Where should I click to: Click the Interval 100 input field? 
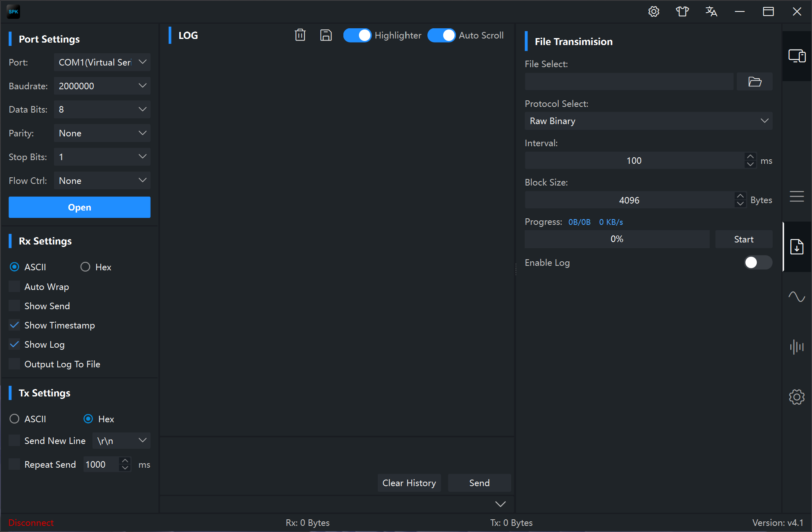click(634, 161)
